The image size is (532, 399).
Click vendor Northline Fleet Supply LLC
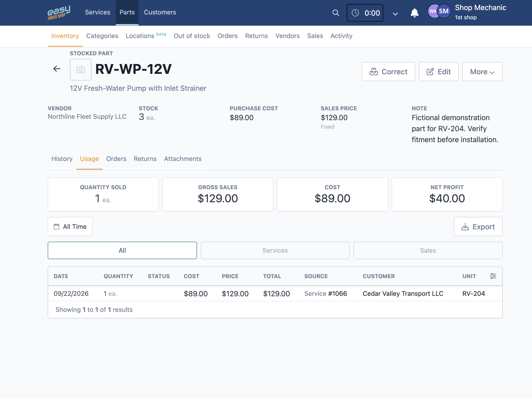(x=87, y=117)
